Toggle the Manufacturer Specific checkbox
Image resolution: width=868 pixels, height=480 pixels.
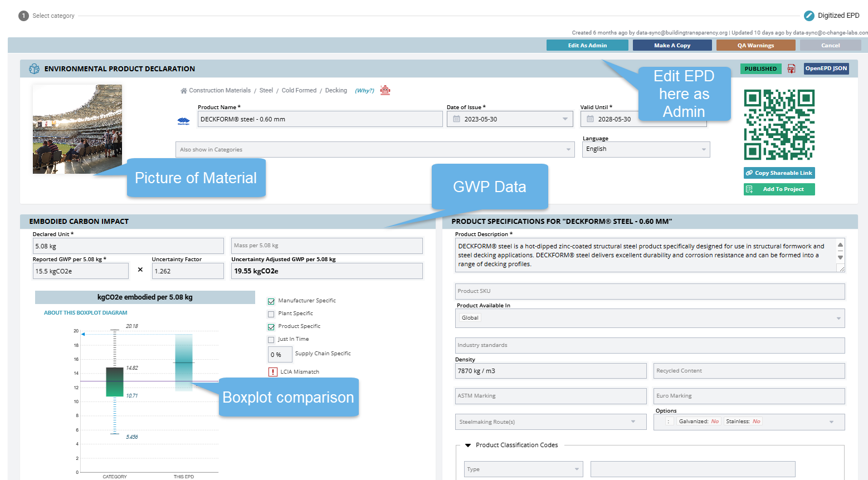pos(271,301)
